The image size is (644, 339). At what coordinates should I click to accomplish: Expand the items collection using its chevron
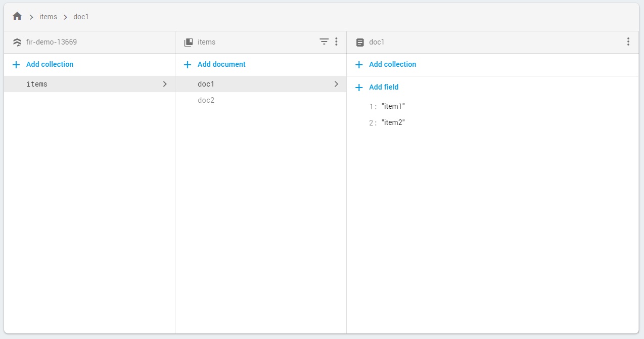click(165, 84)
